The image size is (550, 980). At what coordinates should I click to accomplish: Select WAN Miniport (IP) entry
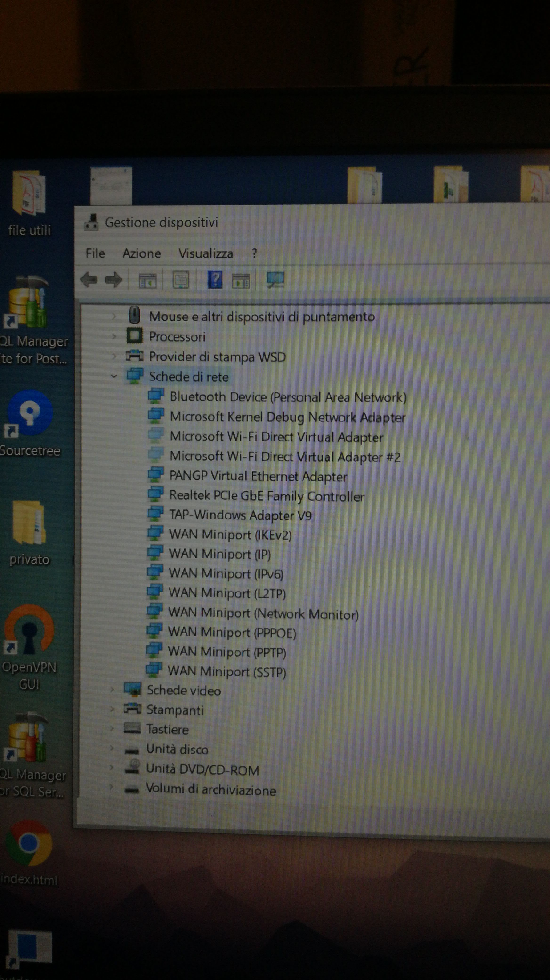click(220, 554)
